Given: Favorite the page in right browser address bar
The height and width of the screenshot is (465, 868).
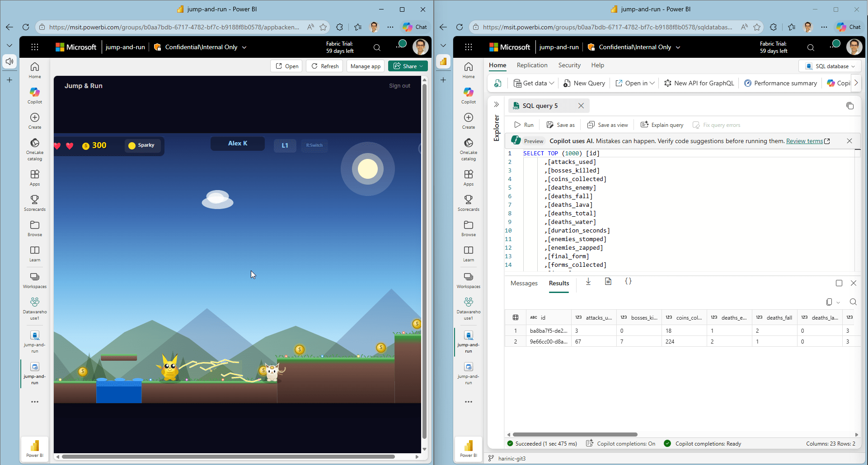Looking at the screenshot, I should coord(757,27).
